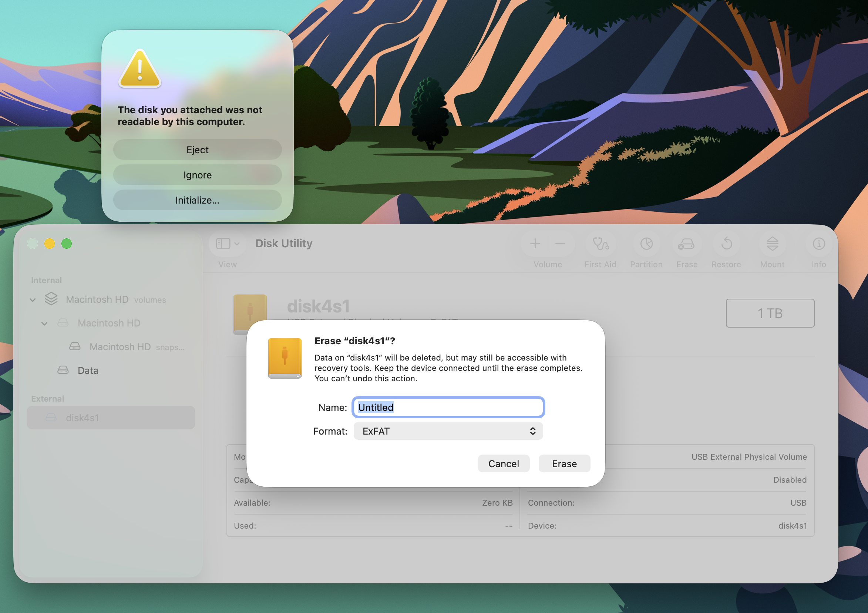The image size is (868, 613).
Task: Click the External section header
Action: click(x=48, y=399)
